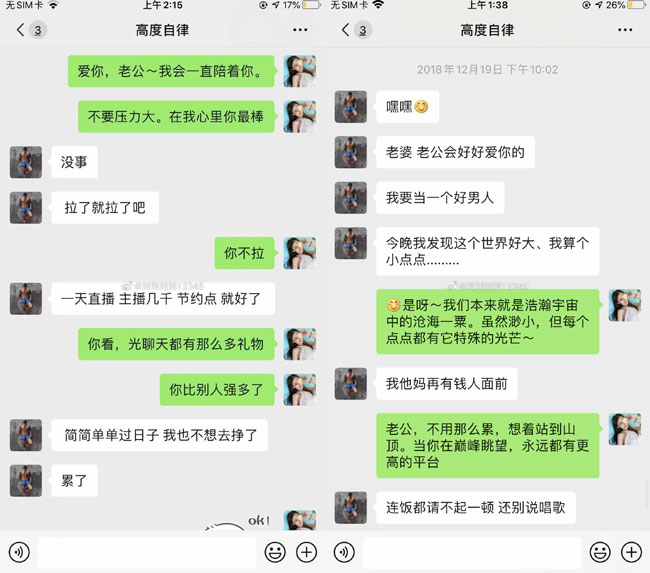Tap the voice input icon in right chat
Screen dimensions: 650x573
(x=344, y=552)
